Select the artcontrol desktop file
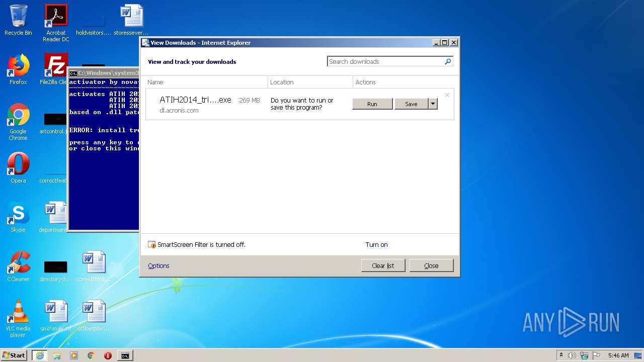 [x=54, y=124]
